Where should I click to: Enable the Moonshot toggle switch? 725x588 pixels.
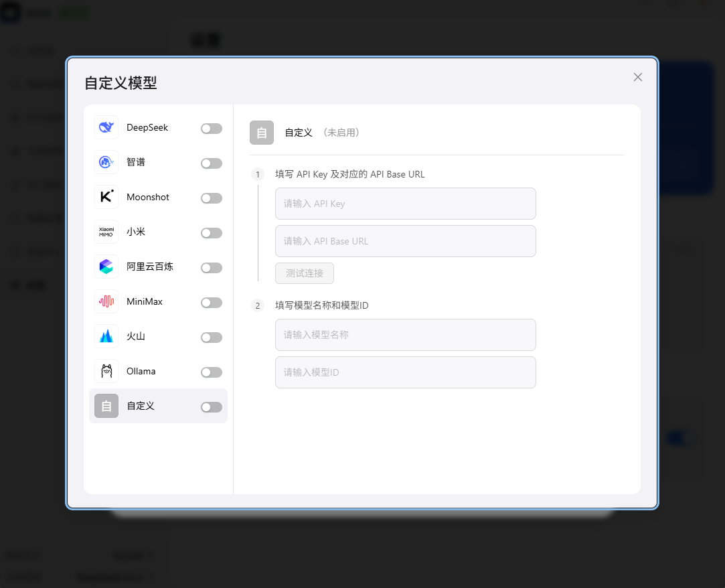coord(211,198)
